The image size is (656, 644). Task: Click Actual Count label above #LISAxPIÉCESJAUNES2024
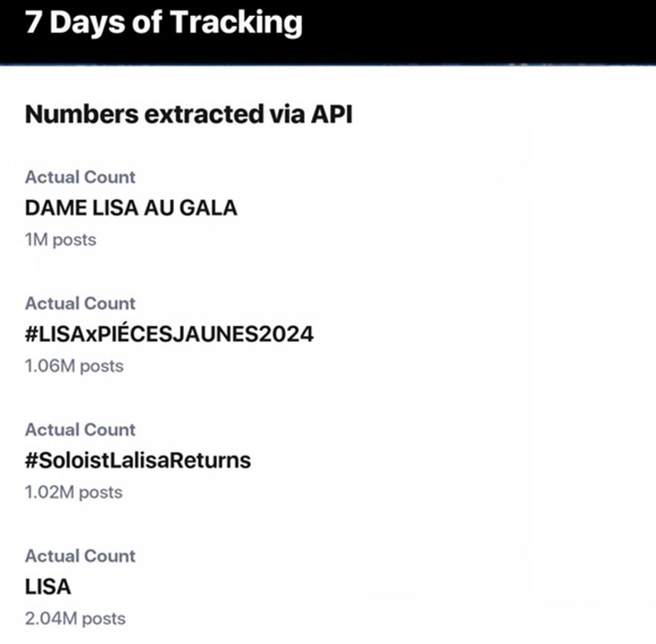pyautogui.click(x=80, y=304)
